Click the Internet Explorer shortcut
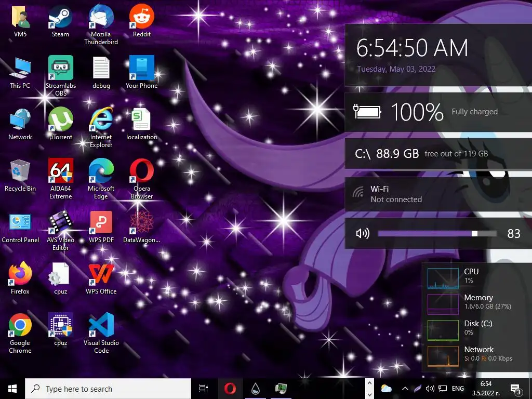This screenshot has width=532, height=399. [x=101, y=128]
